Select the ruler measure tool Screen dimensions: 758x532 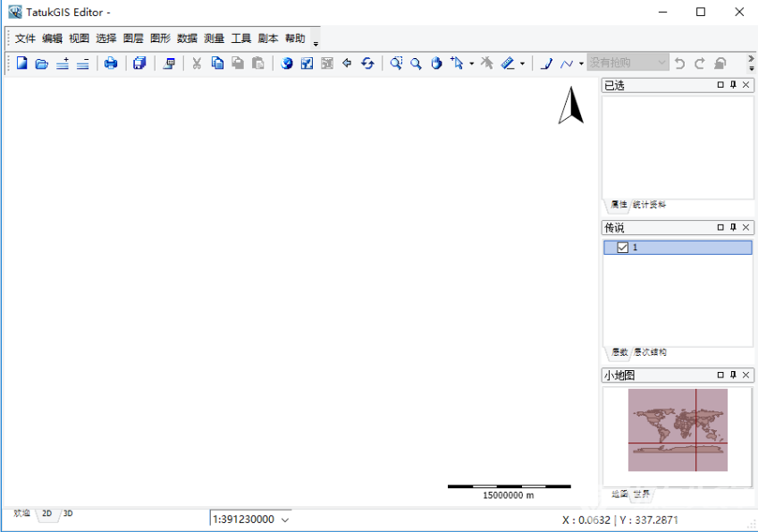[508, 63]
